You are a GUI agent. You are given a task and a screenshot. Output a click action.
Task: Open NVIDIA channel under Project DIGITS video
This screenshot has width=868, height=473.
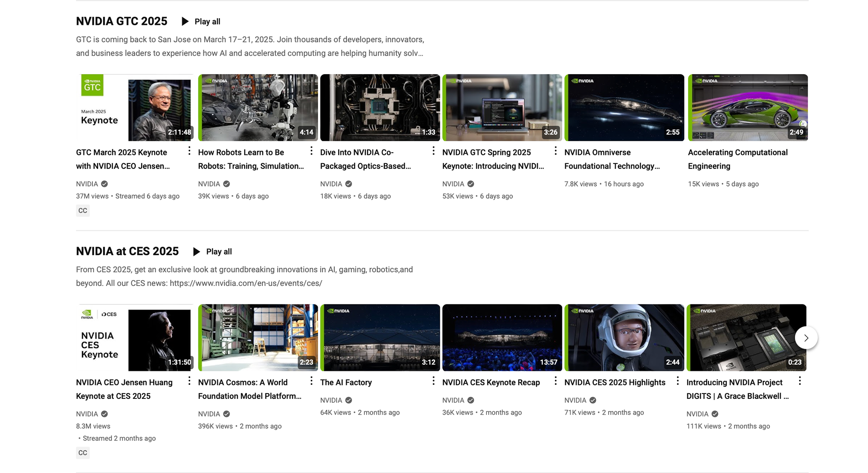pyautogui.click(x=697, y=414)
